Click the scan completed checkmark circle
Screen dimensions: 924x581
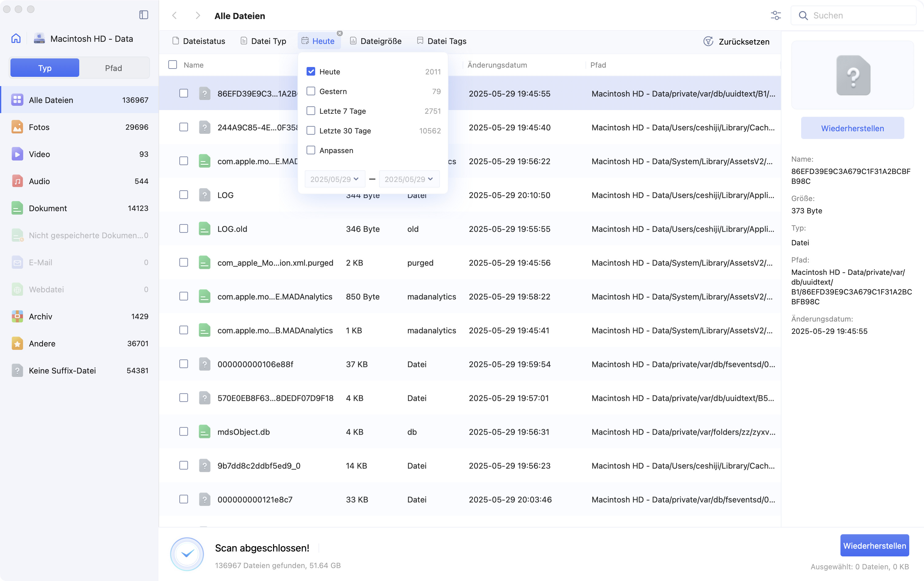coord(187,554)
